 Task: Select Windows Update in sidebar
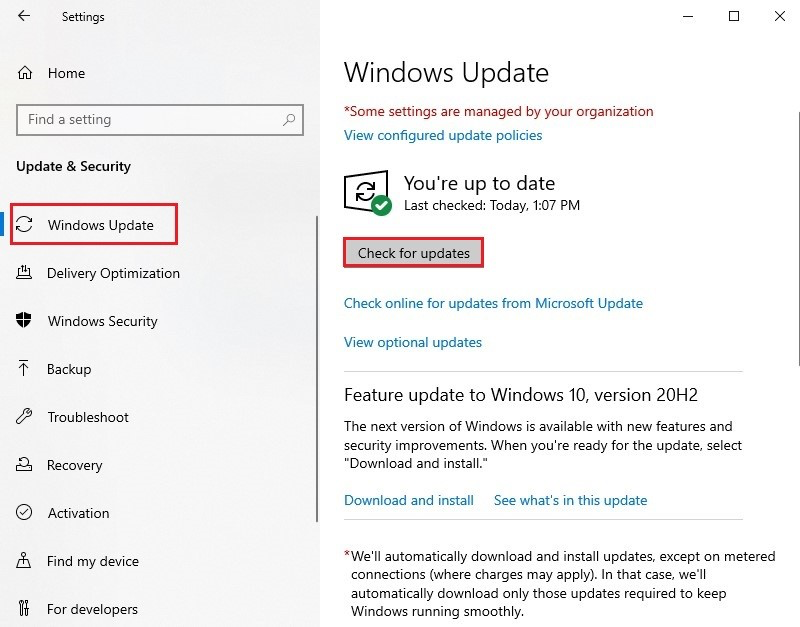click(x=94, y=224)
